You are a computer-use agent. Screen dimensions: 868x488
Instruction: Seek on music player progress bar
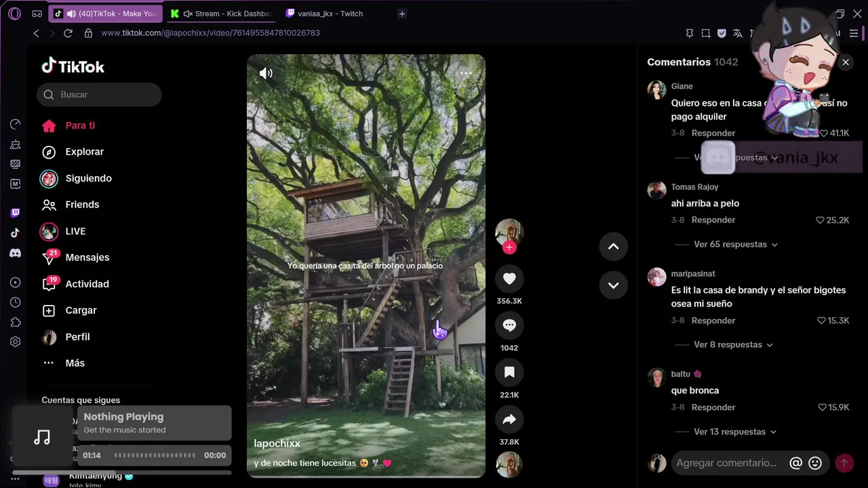[x=155, y=455]
